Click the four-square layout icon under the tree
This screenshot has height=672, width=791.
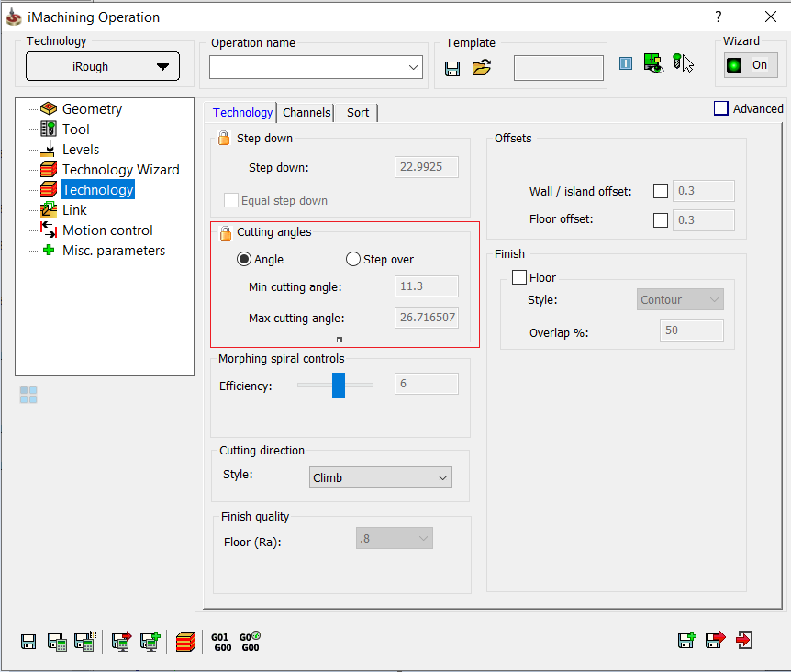[28, 395]
